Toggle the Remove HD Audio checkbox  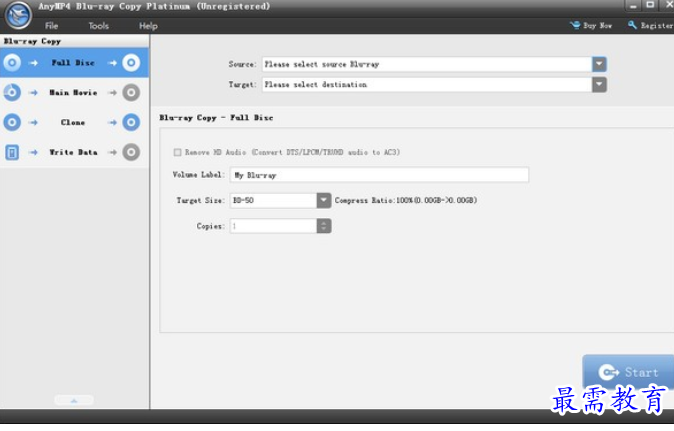(x=177, y=153)
